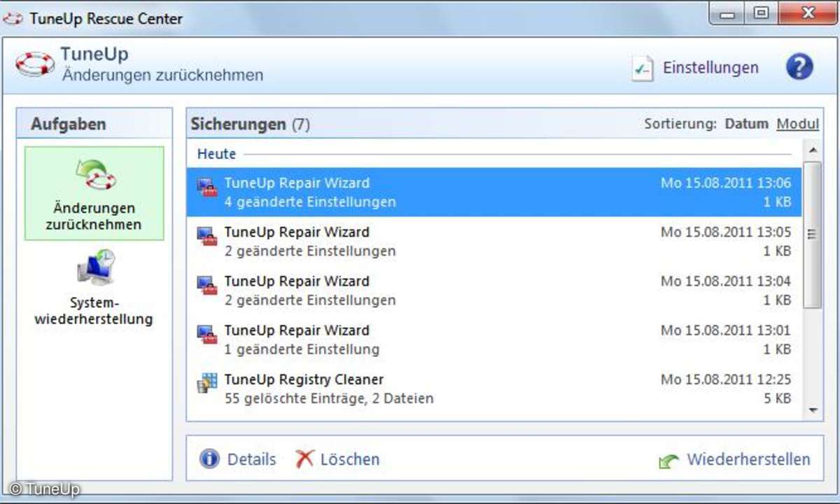Sort backups by Modul
Viewport: 840px width, 504px height.
(798, 124)
